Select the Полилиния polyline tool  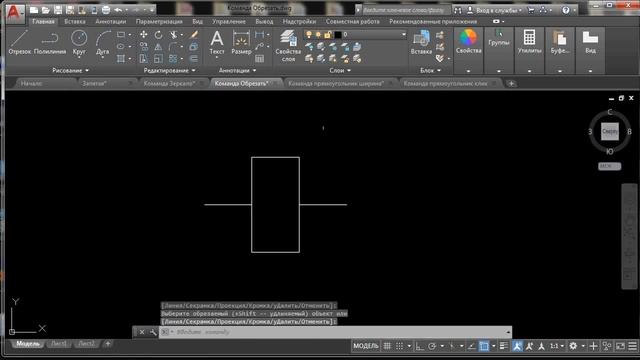click(x=50, y=42)
